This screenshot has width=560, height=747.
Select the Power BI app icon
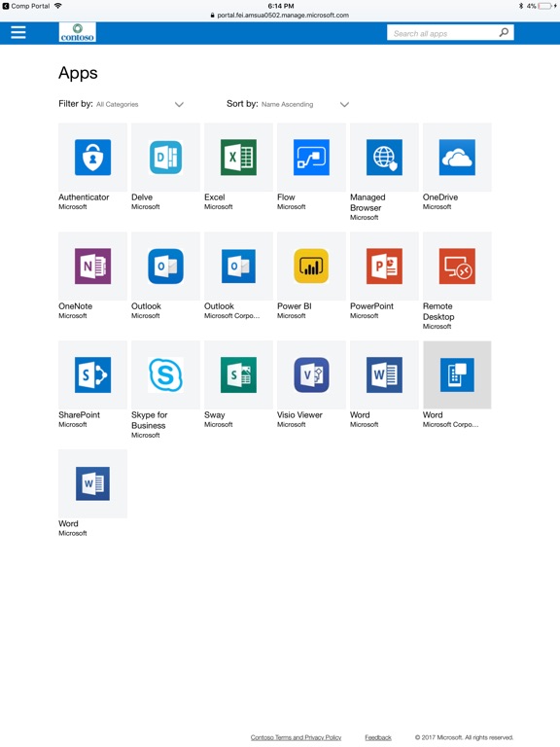coord(311,266)
